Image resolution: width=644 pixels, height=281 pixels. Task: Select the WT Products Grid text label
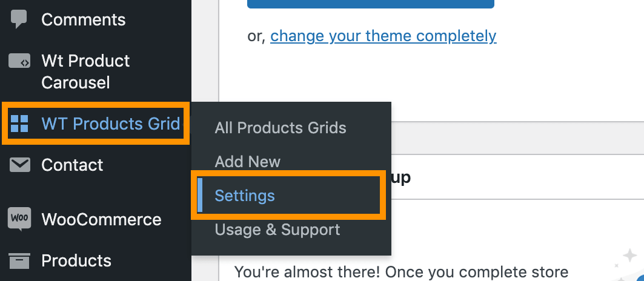(x=111, y=124)
